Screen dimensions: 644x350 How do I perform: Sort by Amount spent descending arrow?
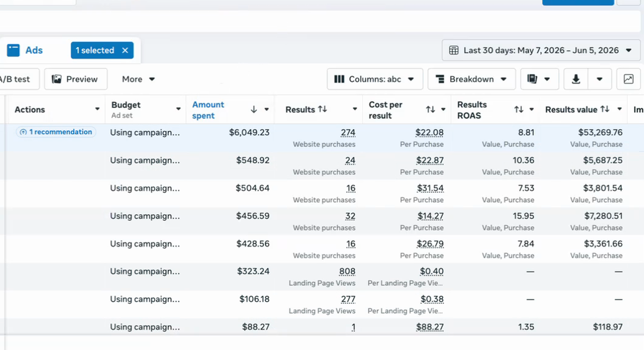[254, 109]
